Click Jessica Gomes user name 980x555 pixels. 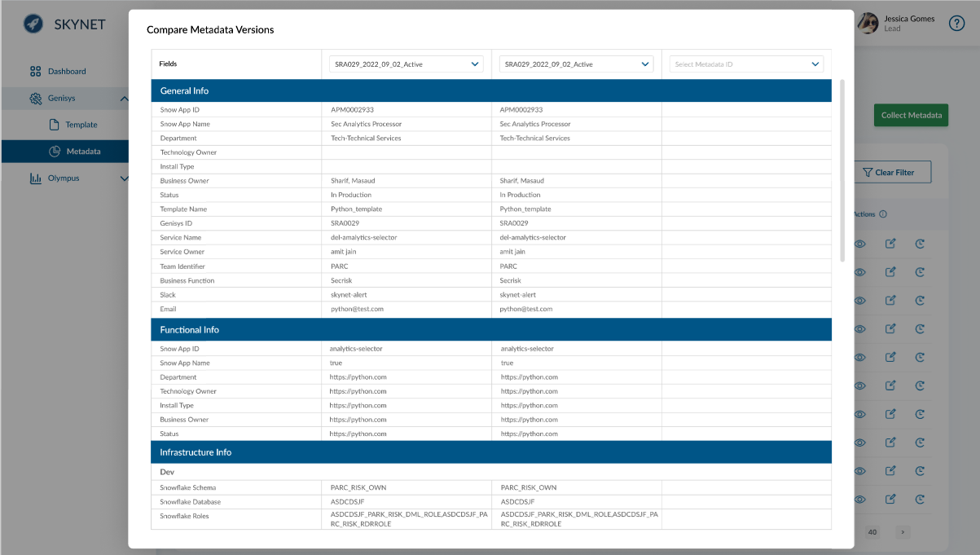pos(909,19)
